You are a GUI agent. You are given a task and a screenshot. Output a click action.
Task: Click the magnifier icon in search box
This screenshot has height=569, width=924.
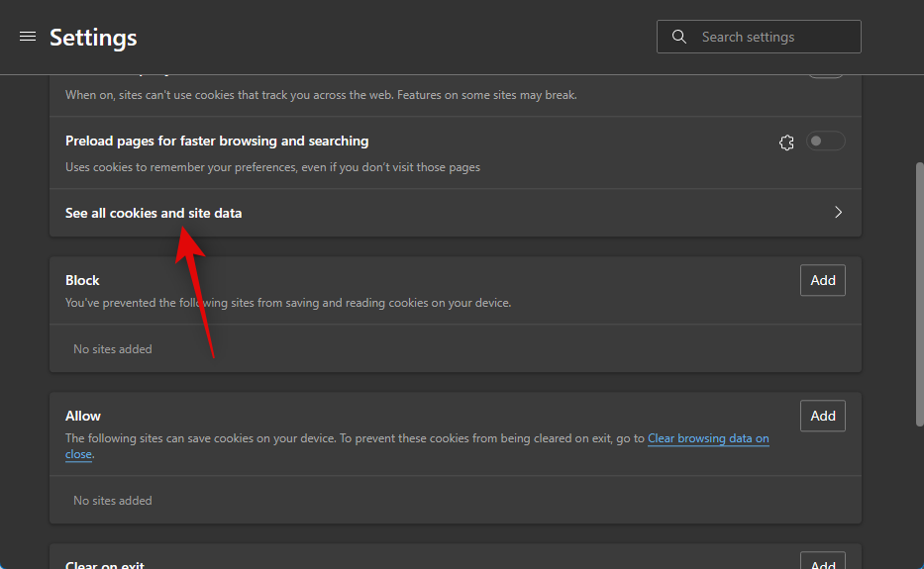[679, 37]
